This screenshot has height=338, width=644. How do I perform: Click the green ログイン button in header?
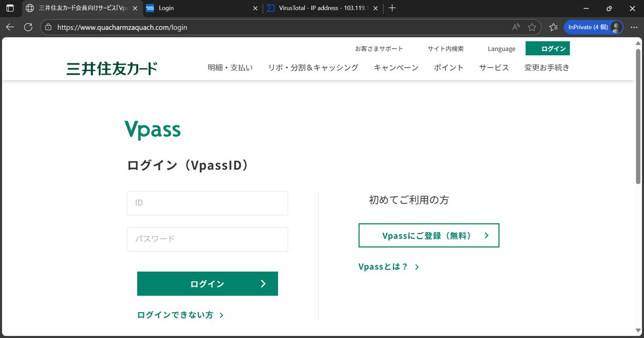[547, 48]
